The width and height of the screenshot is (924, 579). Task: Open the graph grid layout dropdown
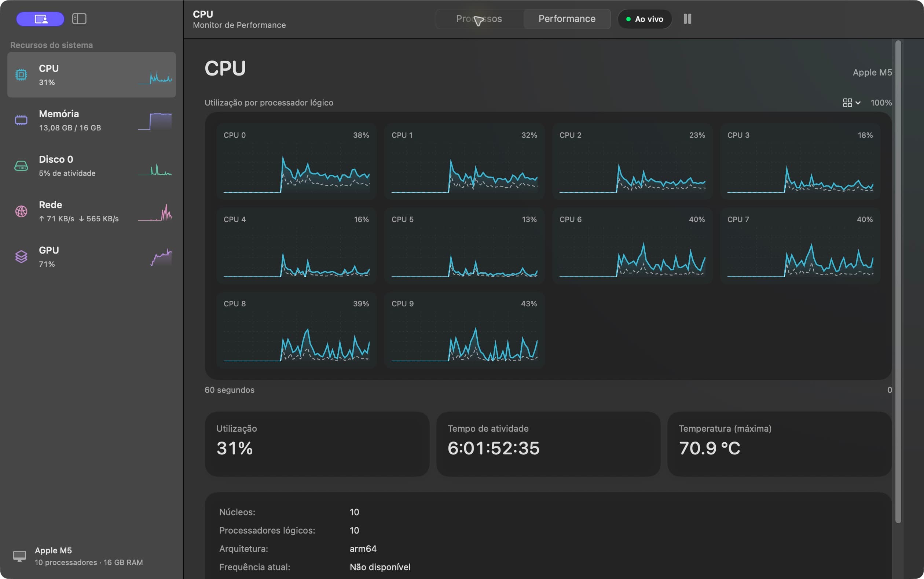(x=852, y=103)
